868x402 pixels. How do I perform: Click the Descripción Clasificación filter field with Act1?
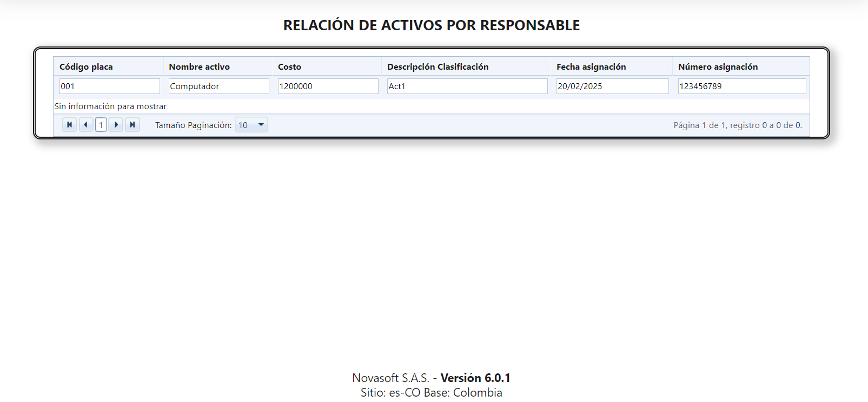tap(467, 86)
